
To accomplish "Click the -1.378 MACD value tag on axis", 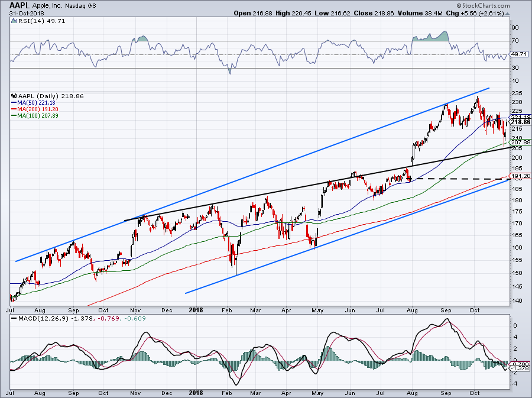I will tap(520, 368).
